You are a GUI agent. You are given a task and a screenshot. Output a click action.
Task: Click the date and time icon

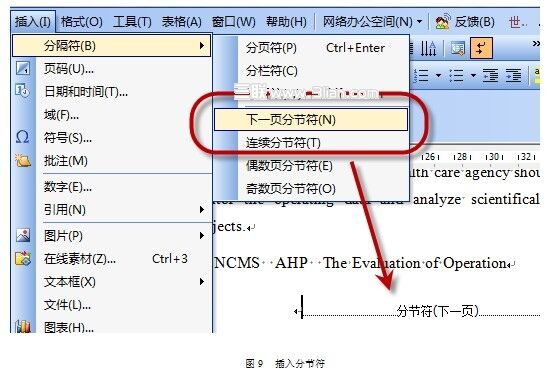pyautogui.click(x=23, y=91)
